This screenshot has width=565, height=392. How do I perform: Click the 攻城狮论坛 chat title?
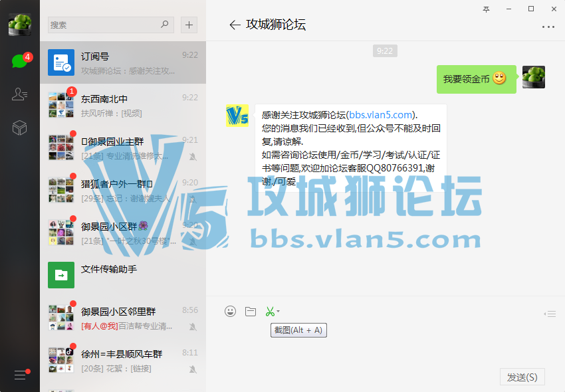pos(276,25)
